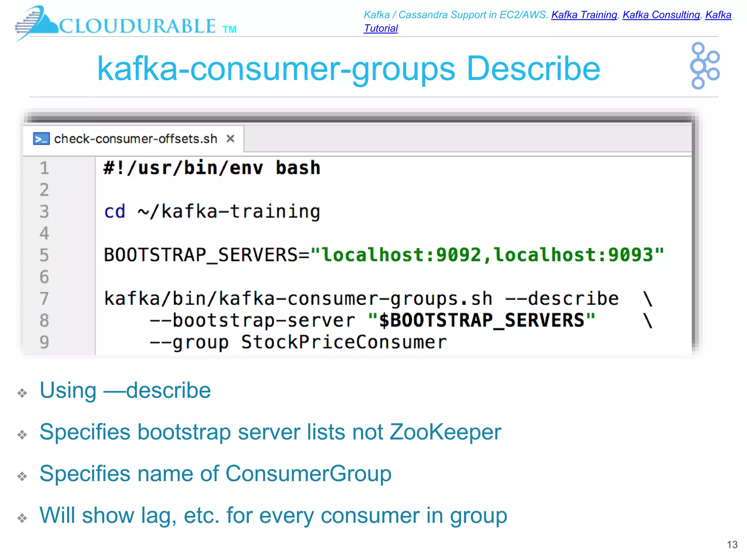Click line number 5 in gutter

[44, 255]
